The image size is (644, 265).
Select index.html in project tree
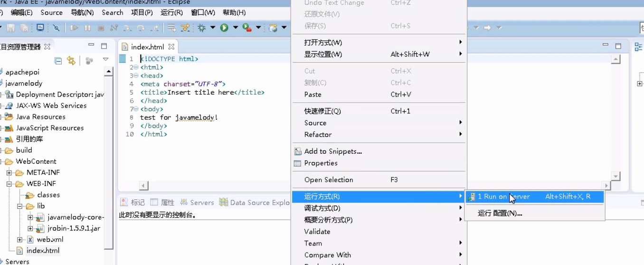click(43, 250)
